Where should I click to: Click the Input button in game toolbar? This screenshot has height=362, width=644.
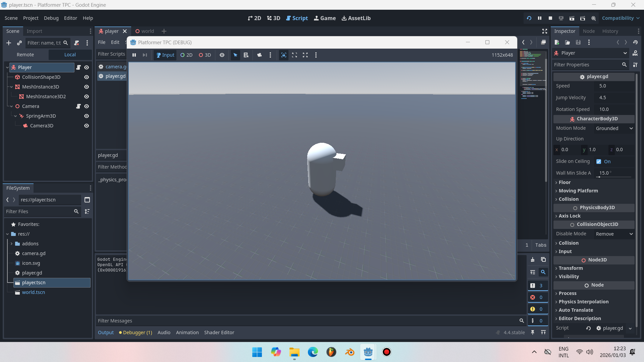tap(165, 55)
